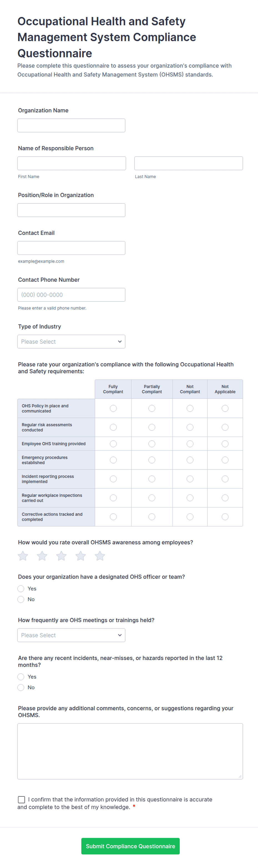Mark OHS training as Not Compliant
Viewport: 258px width, 868px height.
[190, 443]
